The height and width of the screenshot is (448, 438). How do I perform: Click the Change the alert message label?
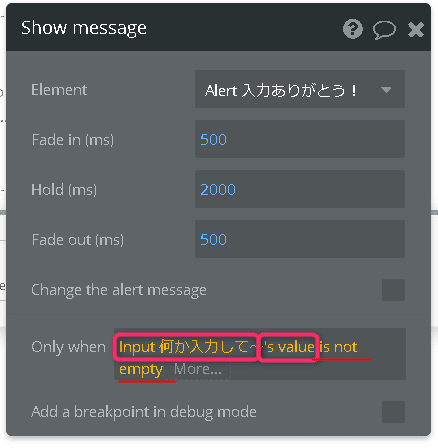click(x=119, y=290)
